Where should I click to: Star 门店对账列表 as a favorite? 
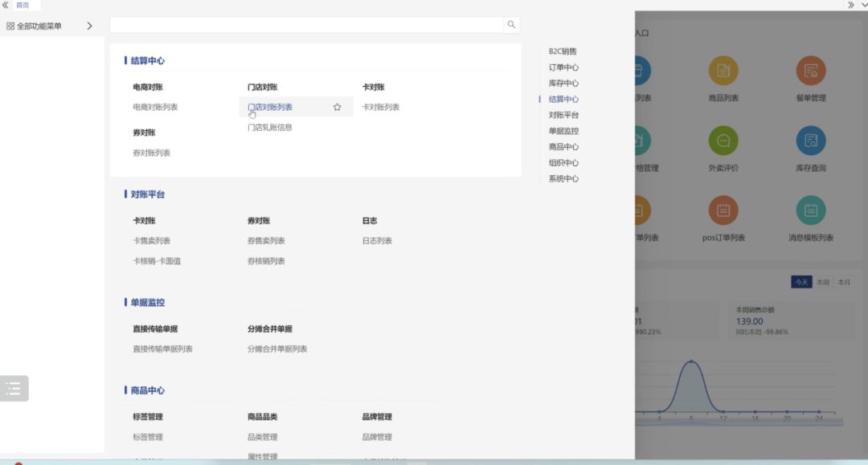pyautogui.click(x=337, y=106)
